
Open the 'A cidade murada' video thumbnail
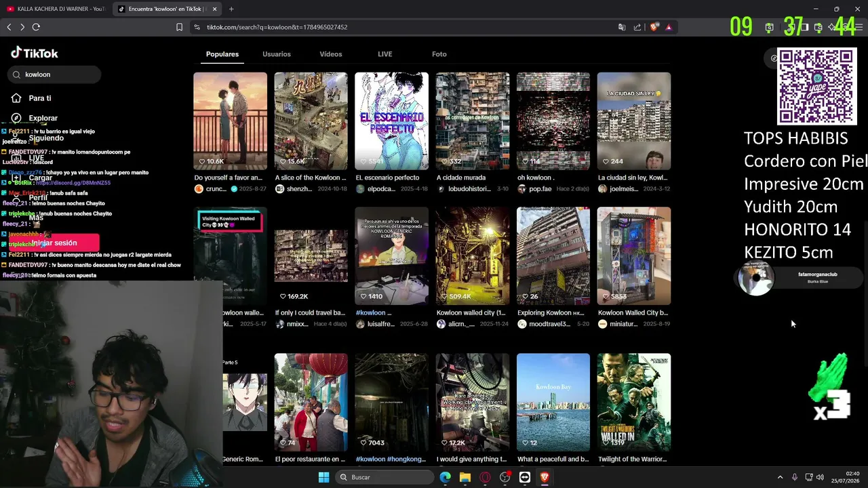coord(473,121)
